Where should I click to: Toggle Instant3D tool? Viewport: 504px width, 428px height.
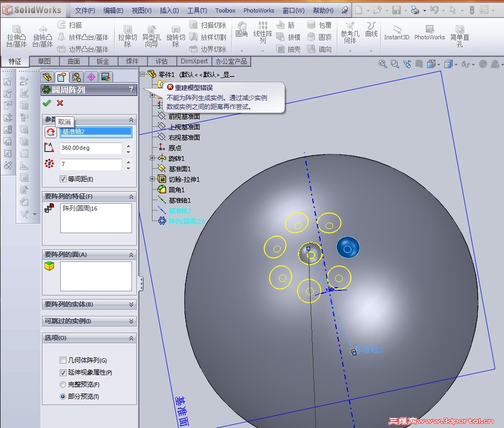(x=397, y=33)
